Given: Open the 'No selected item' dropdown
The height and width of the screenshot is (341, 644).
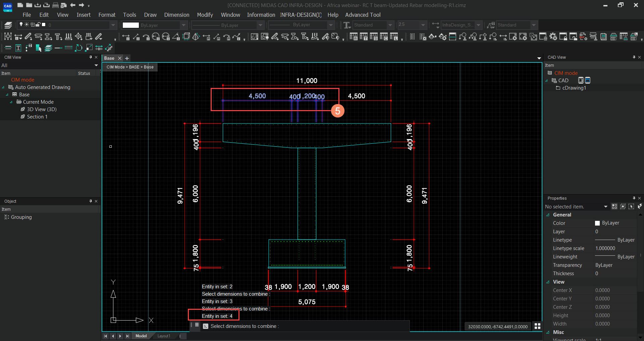Looking at the screenshot, I should (x=606, y=206).
